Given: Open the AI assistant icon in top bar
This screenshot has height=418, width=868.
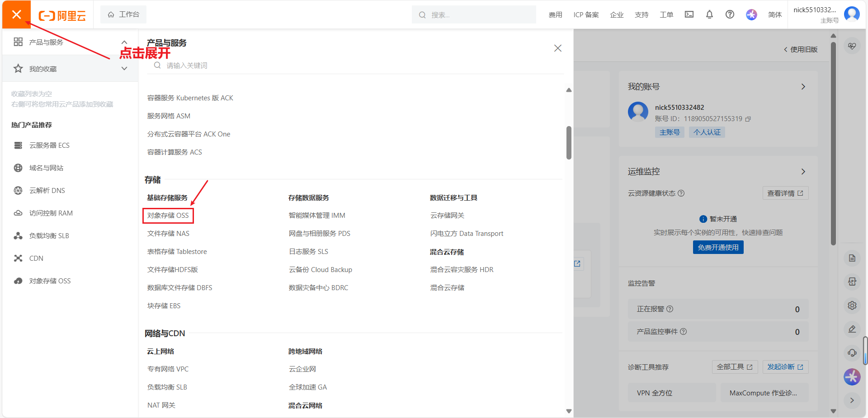Looking at the screenshot, I should pos(751,14).
